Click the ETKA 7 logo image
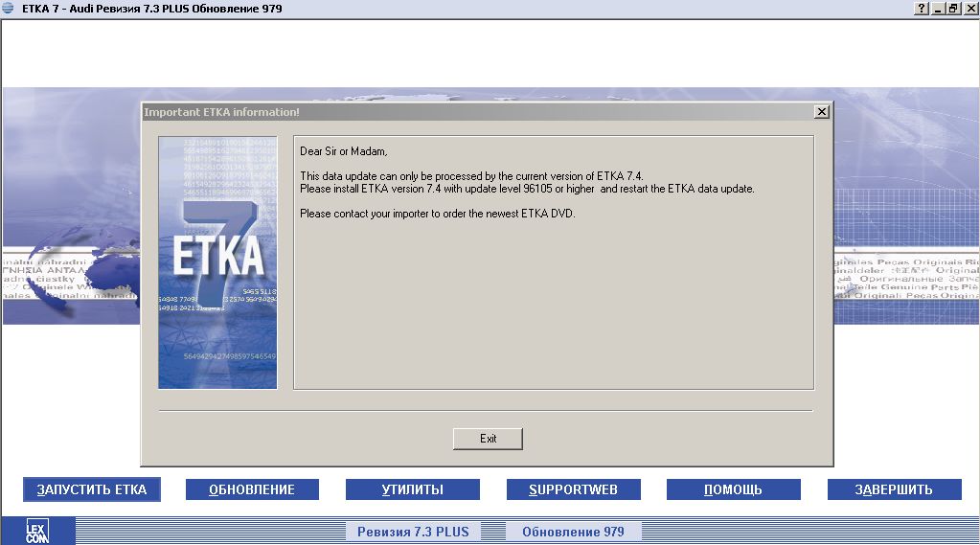 tap(217, 261)
